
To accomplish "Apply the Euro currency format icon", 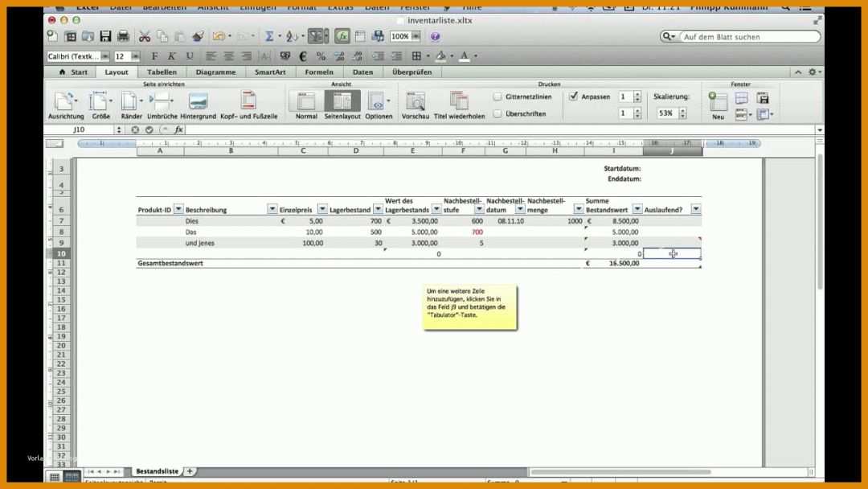I will coord(302,55).
